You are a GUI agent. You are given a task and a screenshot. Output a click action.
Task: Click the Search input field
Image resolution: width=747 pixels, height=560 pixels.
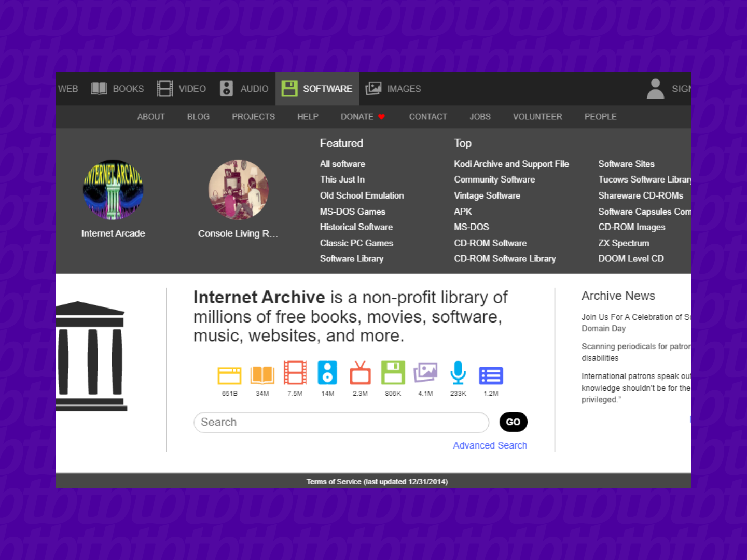coord(341,422)
